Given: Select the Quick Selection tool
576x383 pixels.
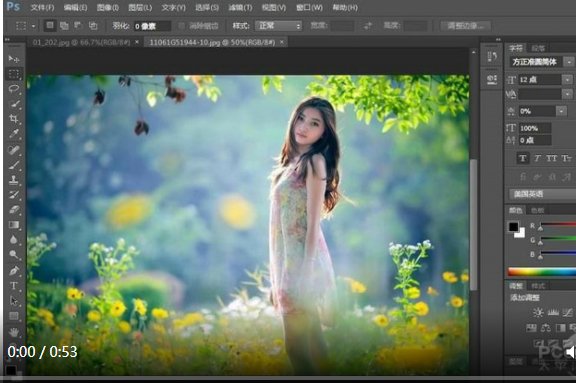Looking at the screenshot, I should 14,104.
